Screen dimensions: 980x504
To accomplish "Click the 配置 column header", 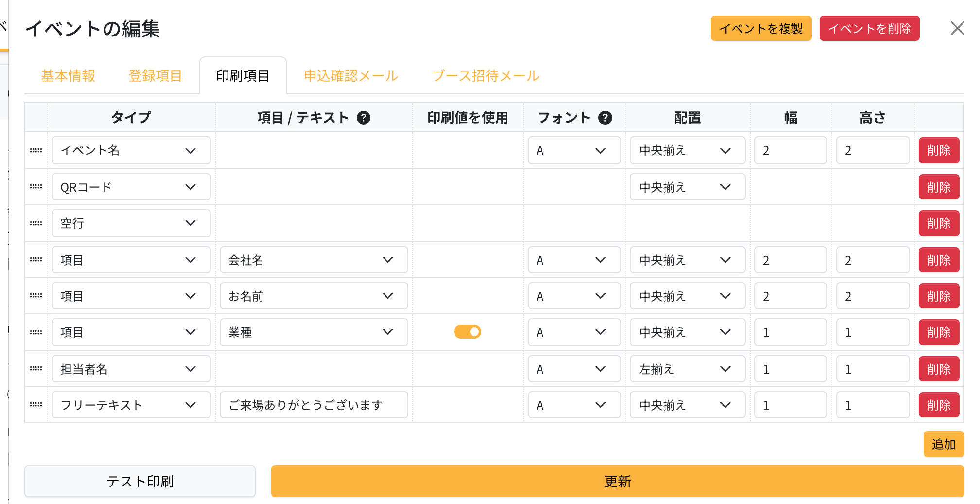I will (688, 118).
